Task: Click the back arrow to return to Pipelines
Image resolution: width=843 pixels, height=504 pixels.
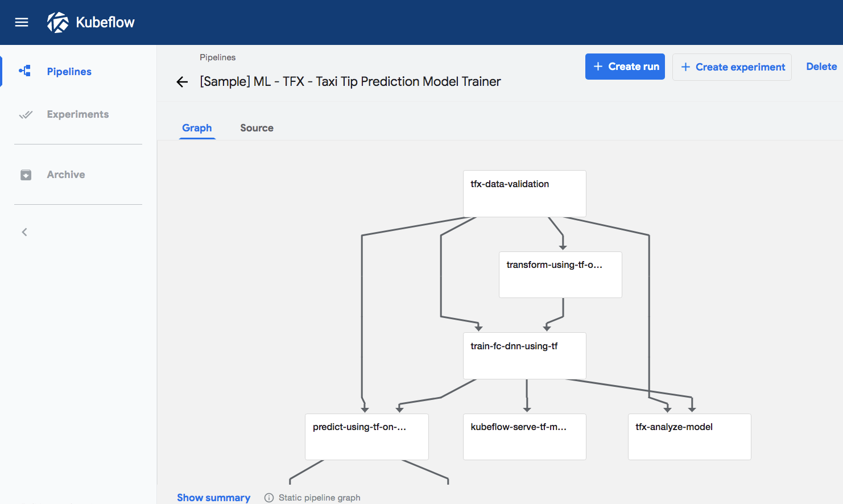Action: (x=181, y=81)
